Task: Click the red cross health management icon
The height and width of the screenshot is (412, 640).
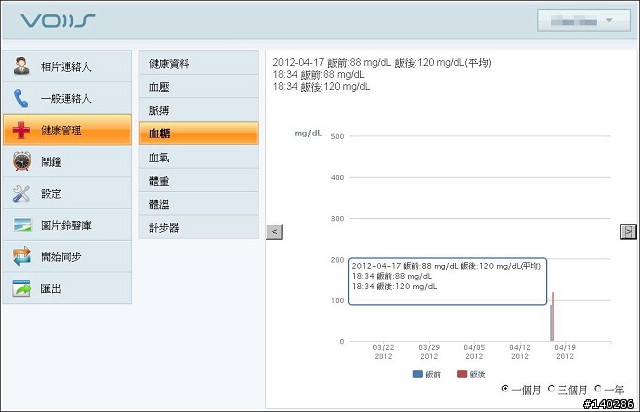Action: click(x=22, y=131)
